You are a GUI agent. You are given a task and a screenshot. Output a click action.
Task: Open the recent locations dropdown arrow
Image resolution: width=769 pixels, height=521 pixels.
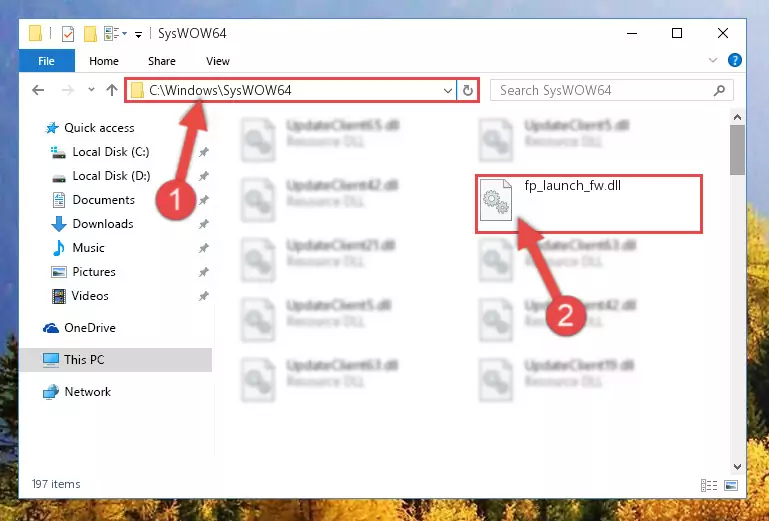click(x=91, y=90)
